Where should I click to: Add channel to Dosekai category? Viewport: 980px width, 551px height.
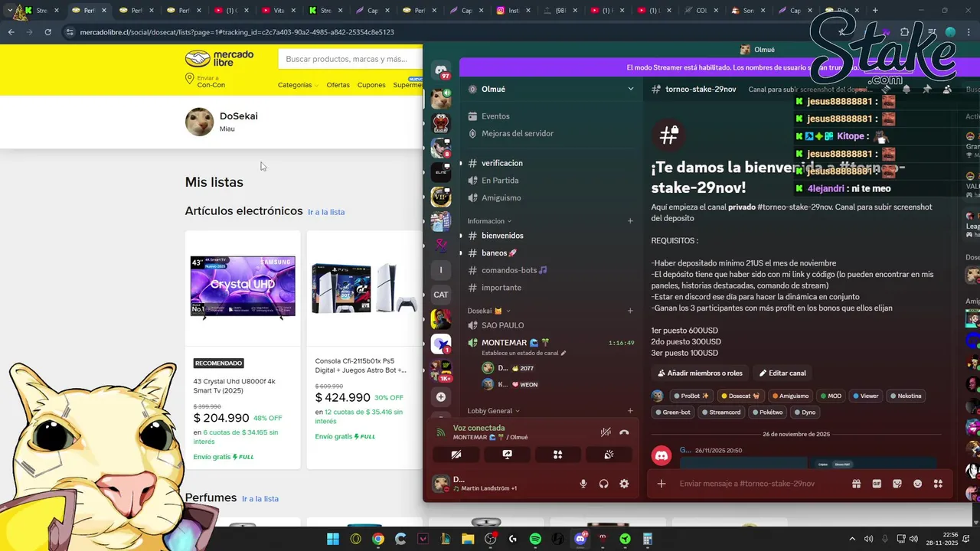pyautogui.click(x=630, y=311)
